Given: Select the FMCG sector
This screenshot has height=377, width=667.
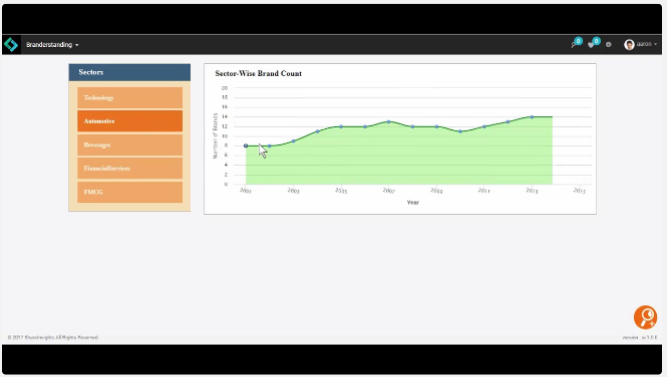Looking at the screenshot, I should pyautogui.click(x=130, y=192).
